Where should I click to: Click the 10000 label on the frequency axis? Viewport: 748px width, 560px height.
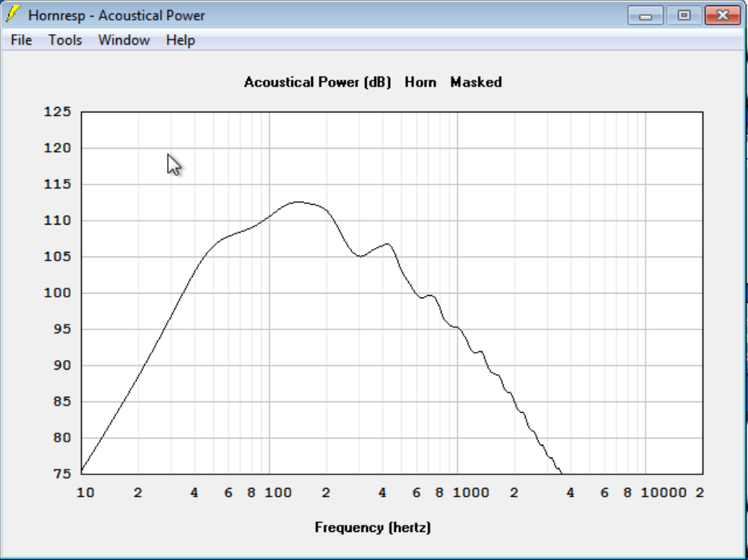[x=663, y=492]
